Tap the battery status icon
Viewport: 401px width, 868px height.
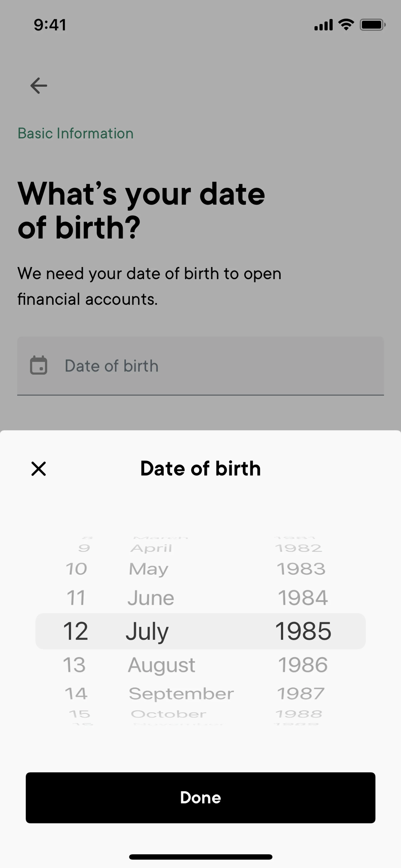click(372, 25)
